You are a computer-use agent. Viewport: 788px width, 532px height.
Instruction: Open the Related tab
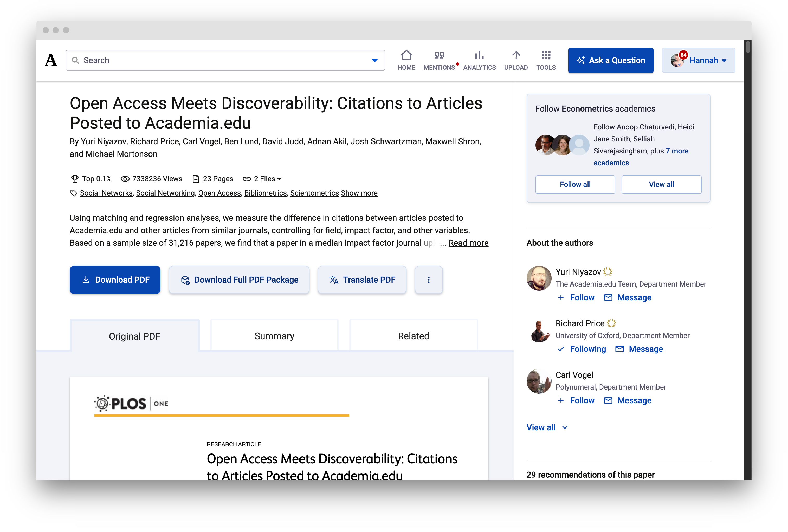pyautogui.click(x=413, y=336)
